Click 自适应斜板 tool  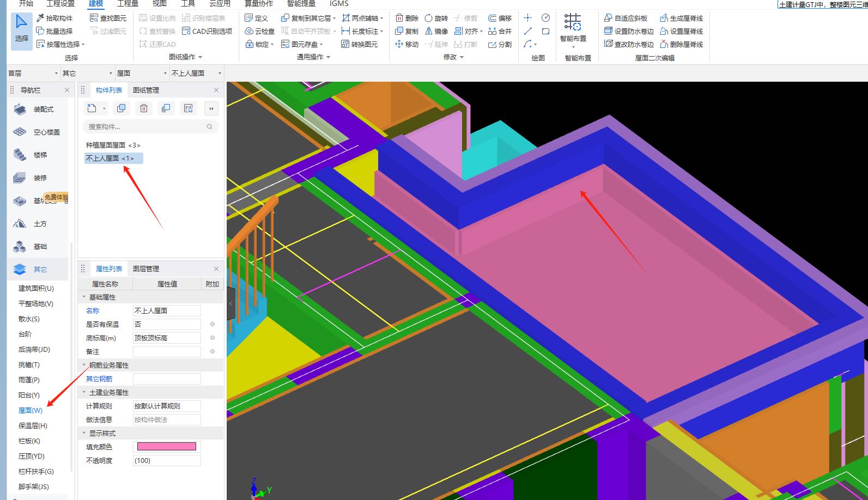pos(626,18)
